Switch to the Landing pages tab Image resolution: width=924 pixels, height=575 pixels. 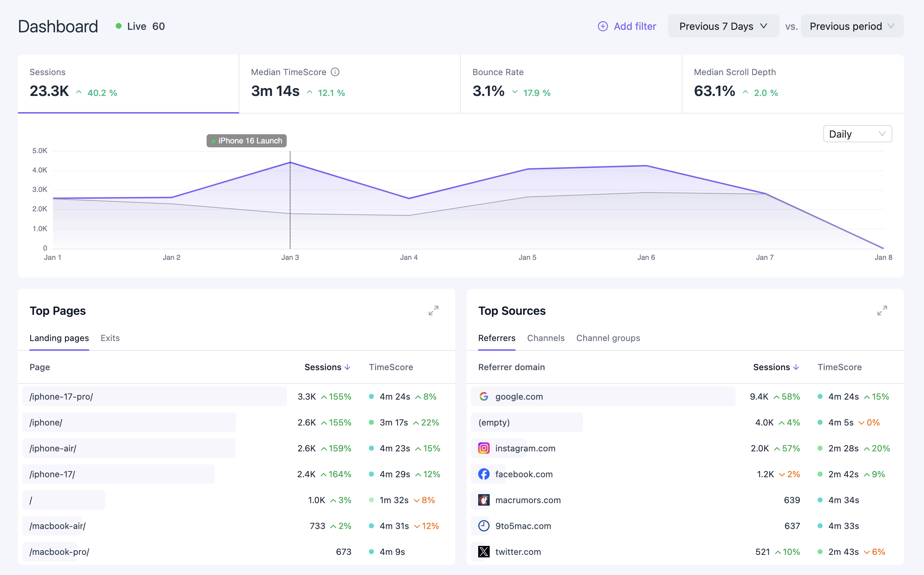coord(59,338)
